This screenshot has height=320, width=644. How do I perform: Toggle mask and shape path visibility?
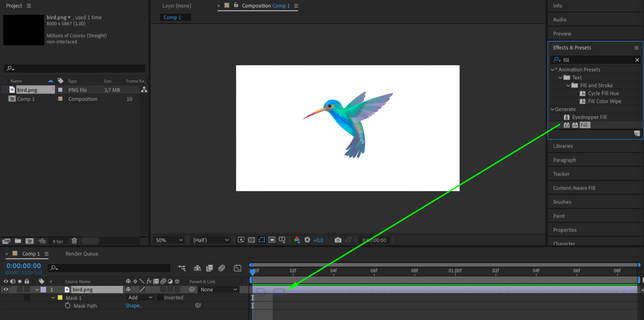coord(262,240)
